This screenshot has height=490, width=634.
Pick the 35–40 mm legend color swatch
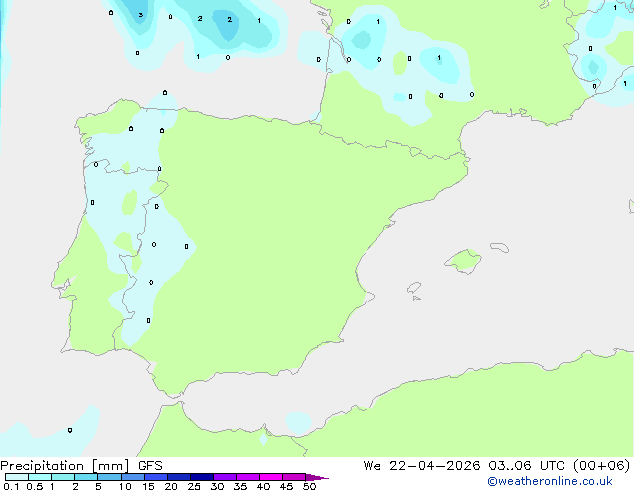[247, 477]
